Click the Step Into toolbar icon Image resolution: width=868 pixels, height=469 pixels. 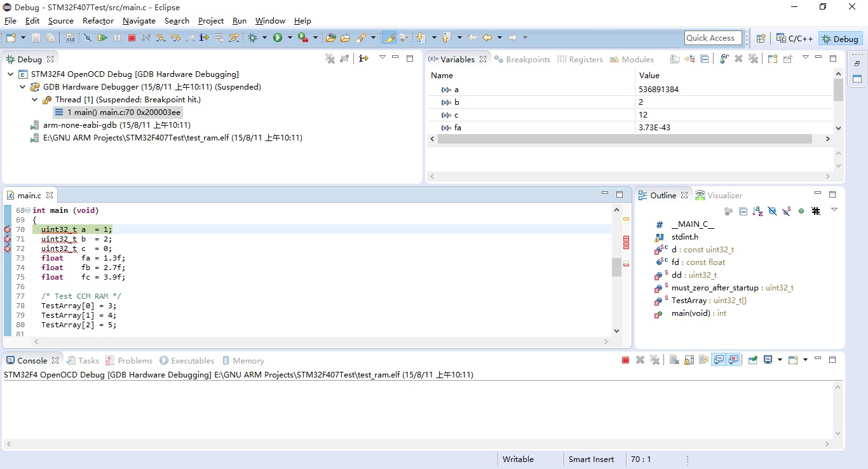pos(161,38)
